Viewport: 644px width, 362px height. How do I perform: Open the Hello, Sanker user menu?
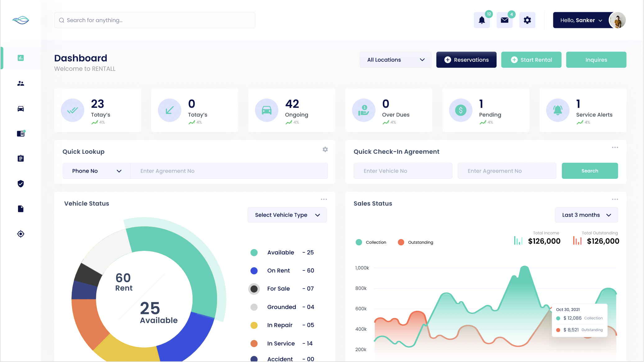581,20
